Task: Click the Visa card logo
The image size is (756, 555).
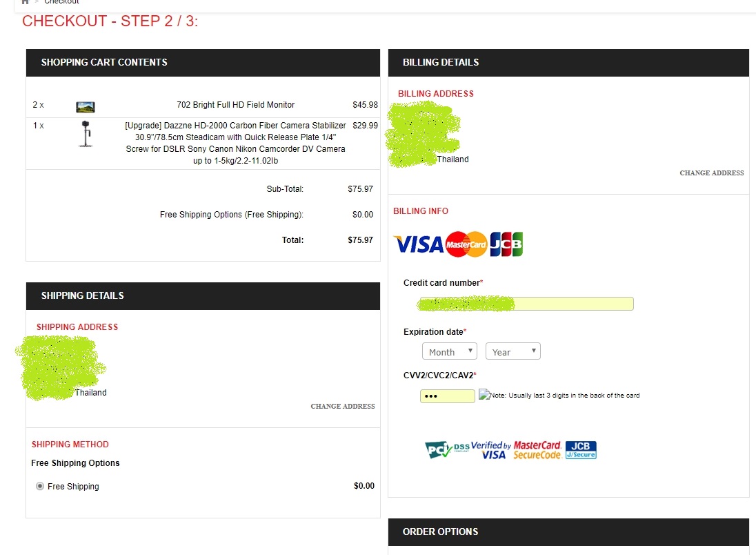Action: (418, 244)
